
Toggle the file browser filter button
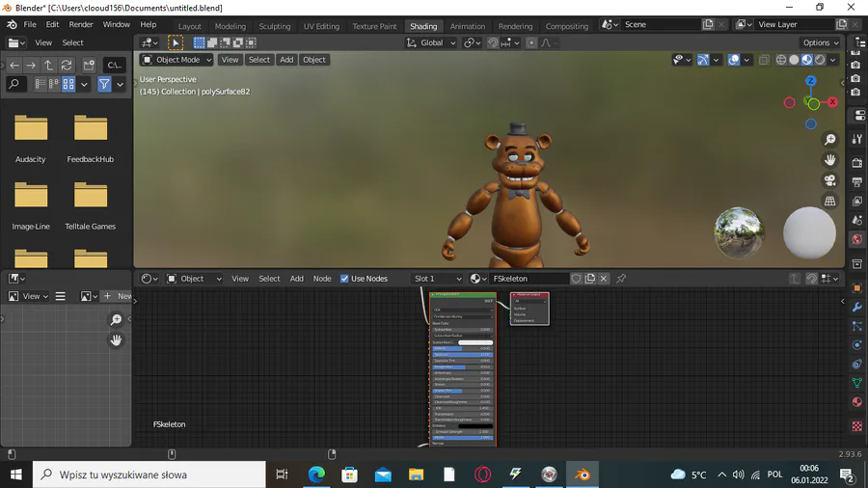pos(104,85)
